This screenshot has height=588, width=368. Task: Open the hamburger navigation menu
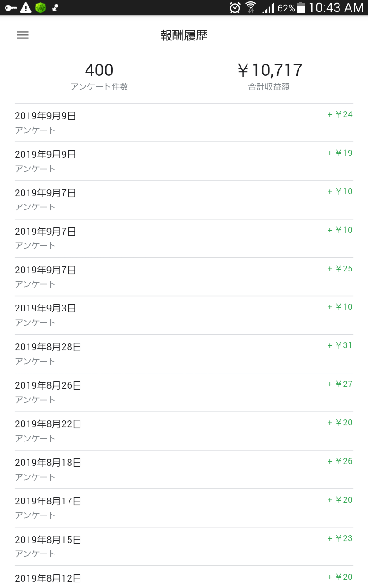pos(23,35)
